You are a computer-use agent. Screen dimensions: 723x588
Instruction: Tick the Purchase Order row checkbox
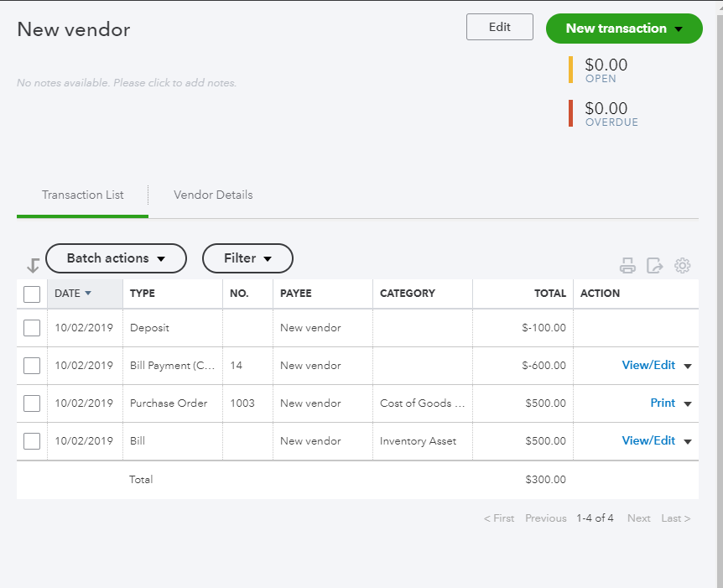32,403
